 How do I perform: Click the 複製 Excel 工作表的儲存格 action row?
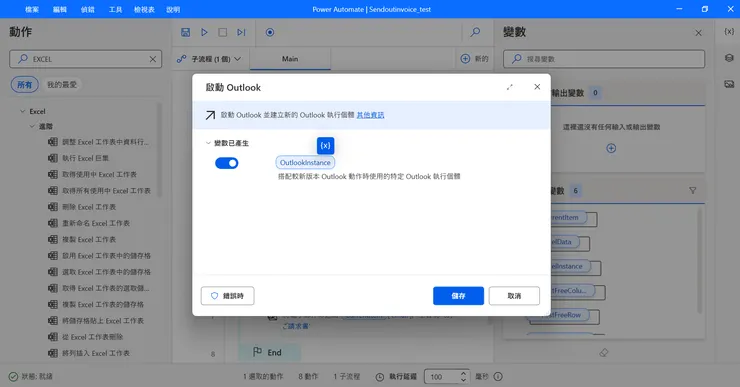96,304
